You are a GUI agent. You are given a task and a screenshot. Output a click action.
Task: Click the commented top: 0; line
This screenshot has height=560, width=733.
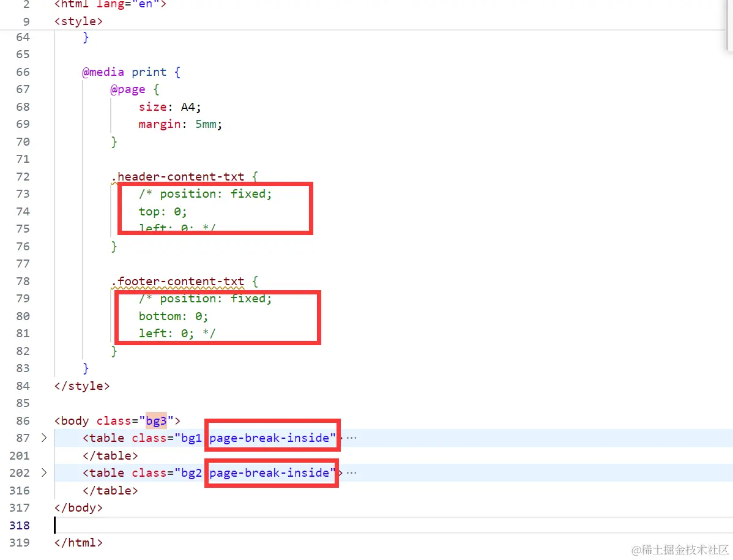163,212
